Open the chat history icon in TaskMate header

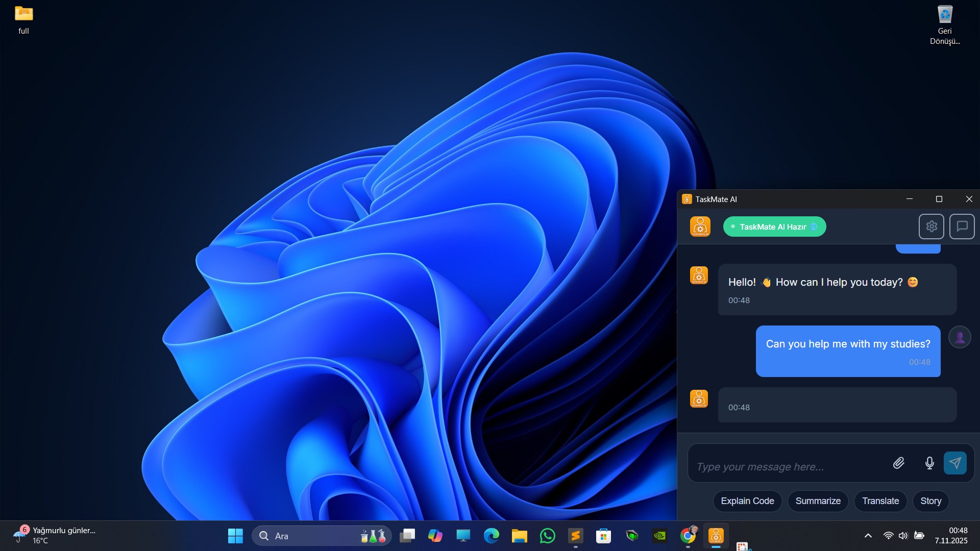(962, 227)
